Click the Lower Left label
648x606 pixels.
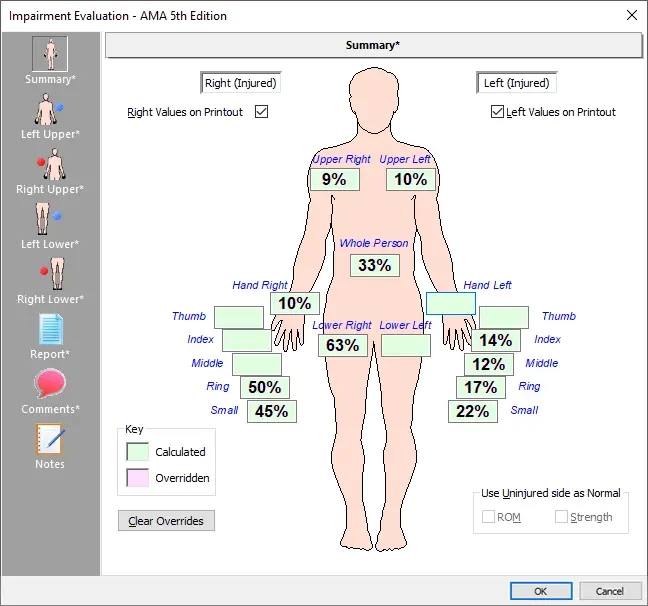pos(405,325)
